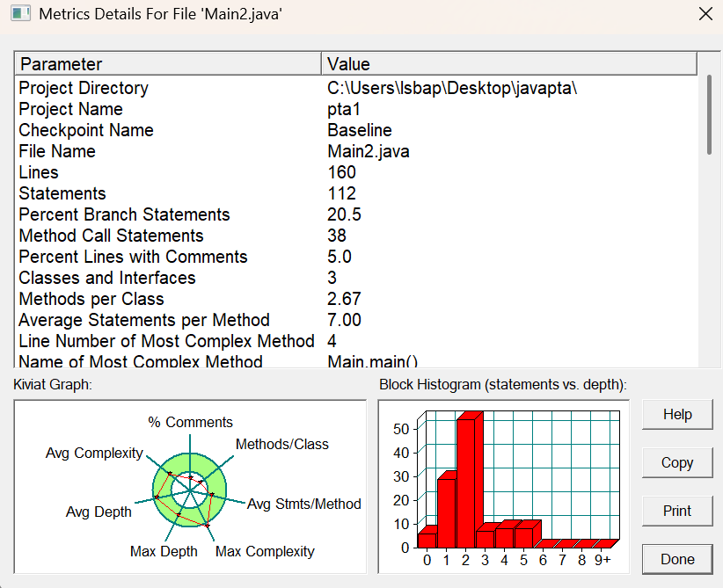Click the value 20.5
The width and height of the screenshot is (723, 588).
click(344, 214)
